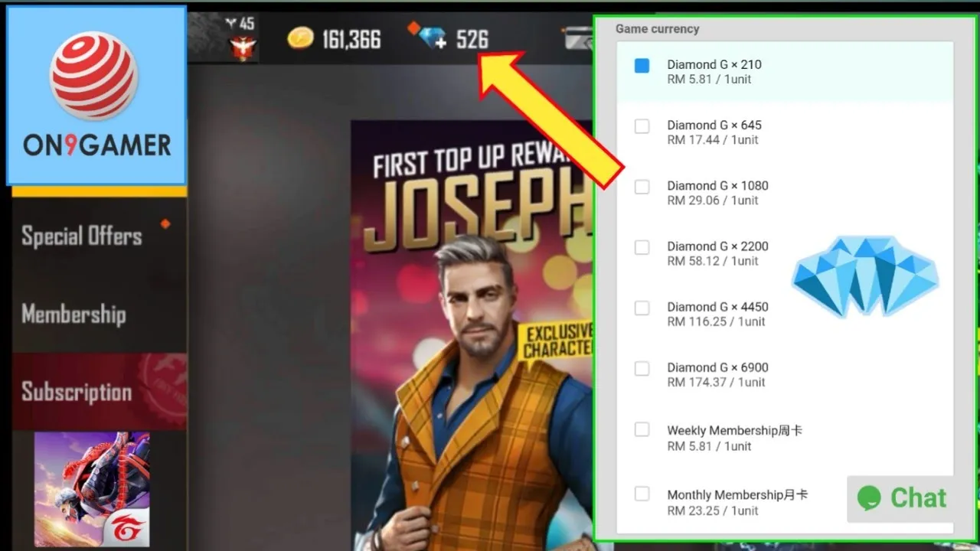The width and height of the screenshot is (980, 551).
Task: Click the green Chat bubble icon
Action: click(x=869, y=498)
